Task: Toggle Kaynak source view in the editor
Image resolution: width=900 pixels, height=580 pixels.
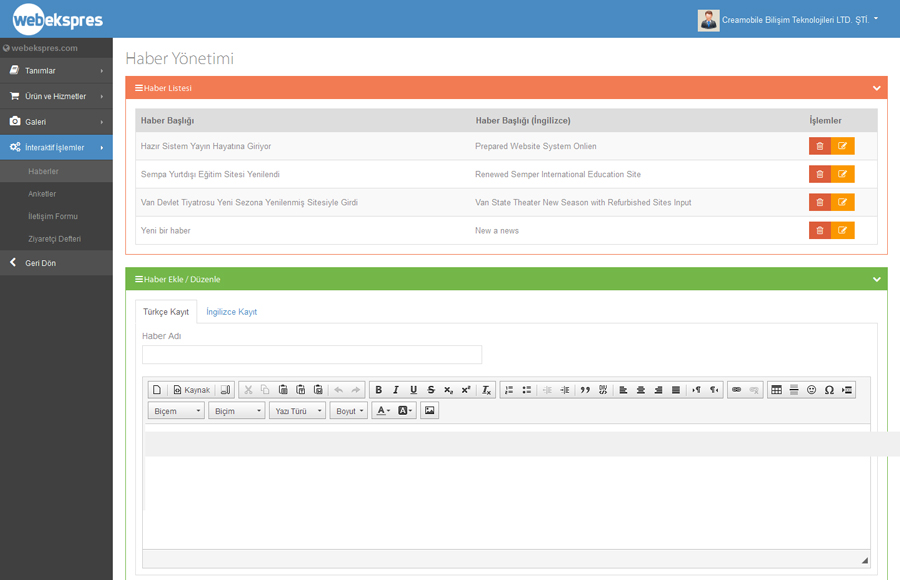Action: click(x=191, y=390)
